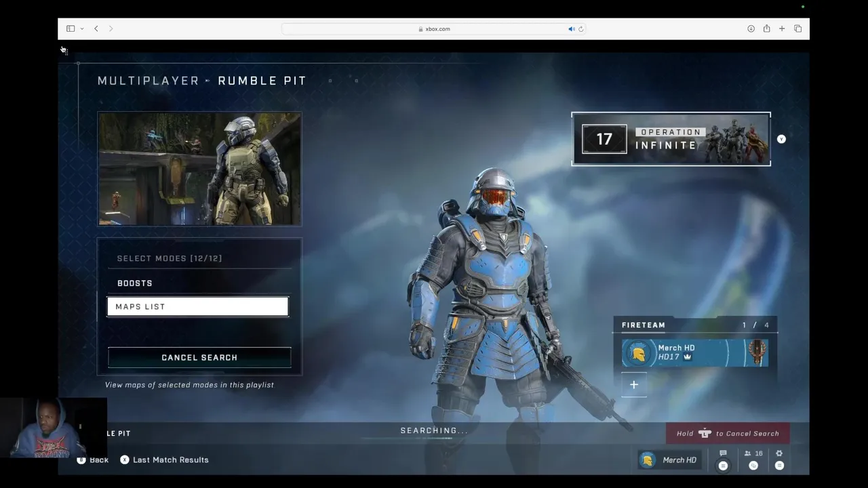Click the Y button prompt beside the banner
The image size is (868, 488).
click(781, 139)
